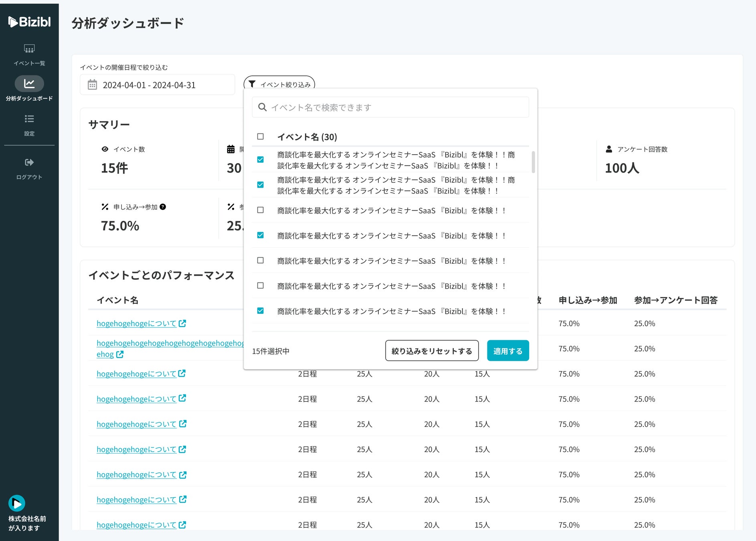
Task: Click the Bizibl logo in sidebar
Action: [29, 22]
